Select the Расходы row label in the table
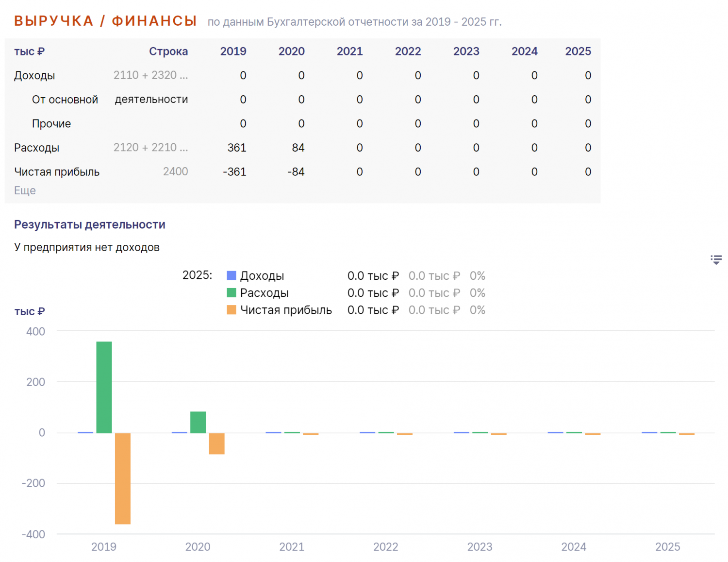The image size is (728, 562). click(x=36, y=148)
